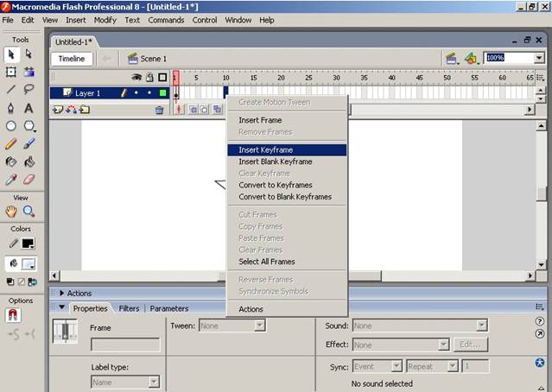The height and width of the screenshot is (392, 552).
Task: Select the Subselection tool
Action: 29,54
